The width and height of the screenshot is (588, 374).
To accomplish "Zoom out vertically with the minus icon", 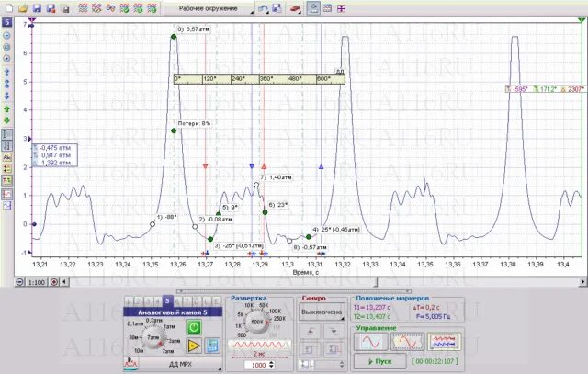I will click(x=6, y=36).
